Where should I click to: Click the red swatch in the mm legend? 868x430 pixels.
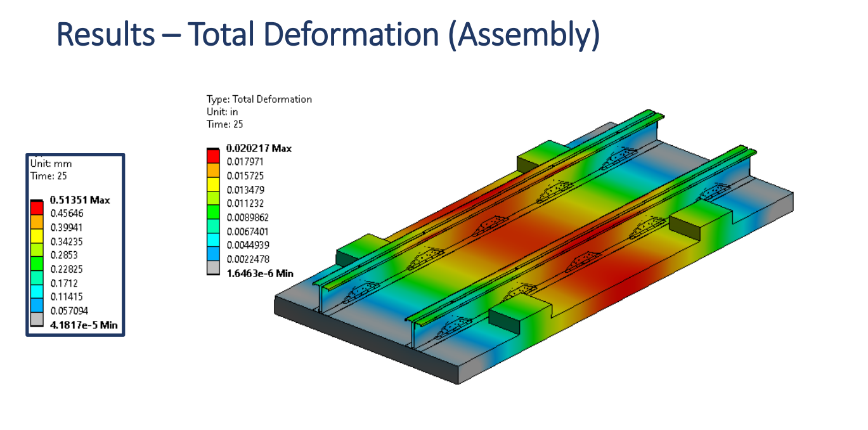point(37,207)
